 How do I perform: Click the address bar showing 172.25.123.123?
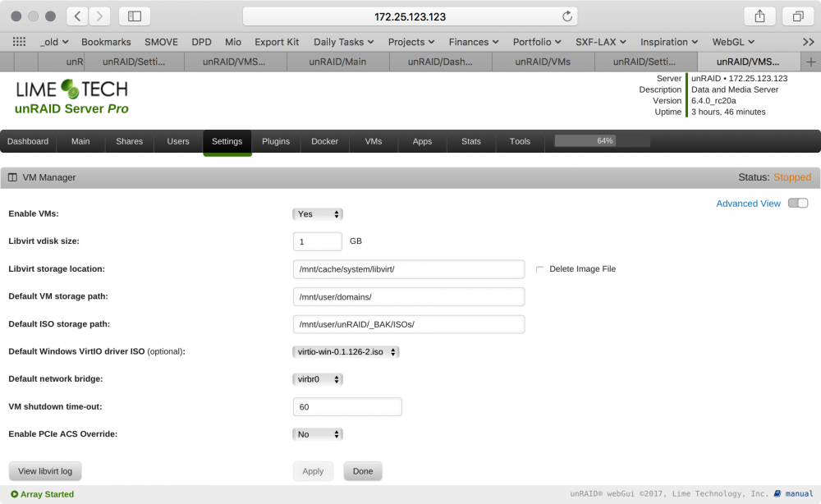pos(410,16)
